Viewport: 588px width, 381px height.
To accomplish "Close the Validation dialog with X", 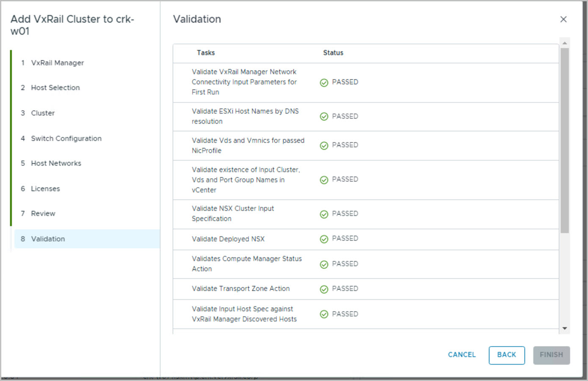I will coord(563,19).
